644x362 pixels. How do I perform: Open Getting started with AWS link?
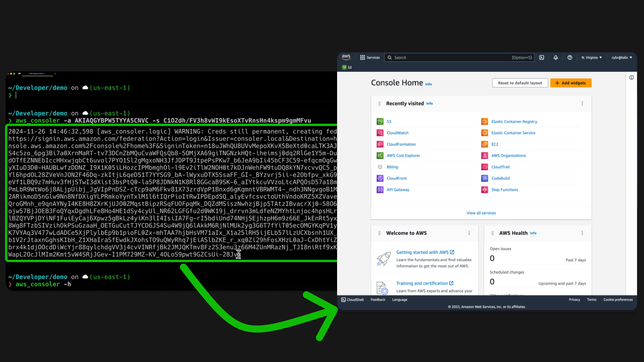(425, 252)
